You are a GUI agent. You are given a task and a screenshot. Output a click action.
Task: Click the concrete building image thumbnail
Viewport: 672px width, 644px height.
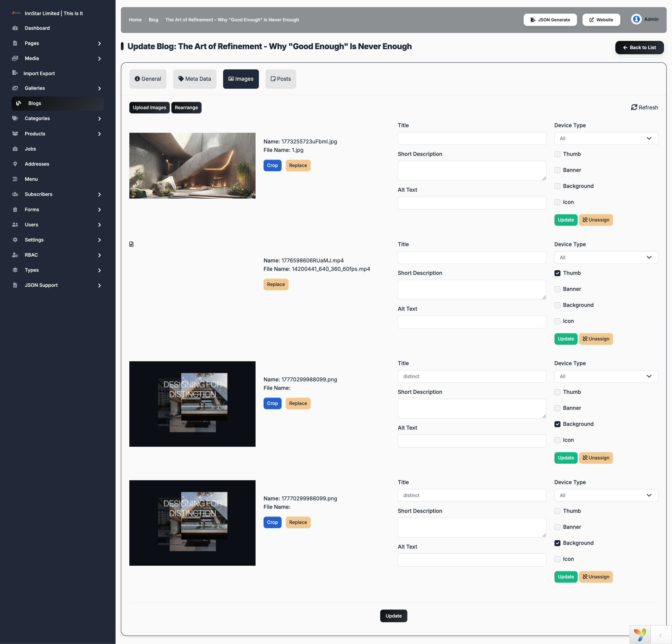[192, 165]
